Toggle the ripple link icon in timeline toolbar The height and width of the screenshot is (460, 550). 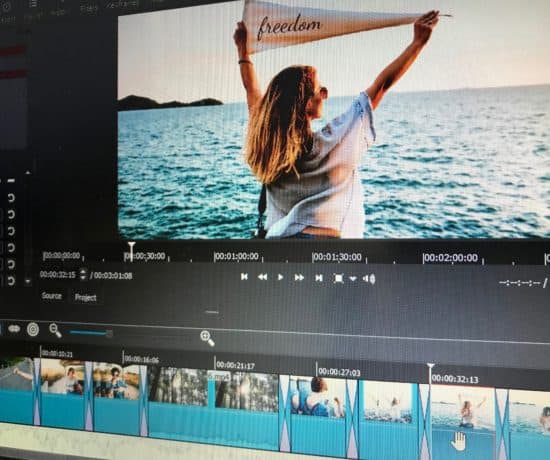14,329
